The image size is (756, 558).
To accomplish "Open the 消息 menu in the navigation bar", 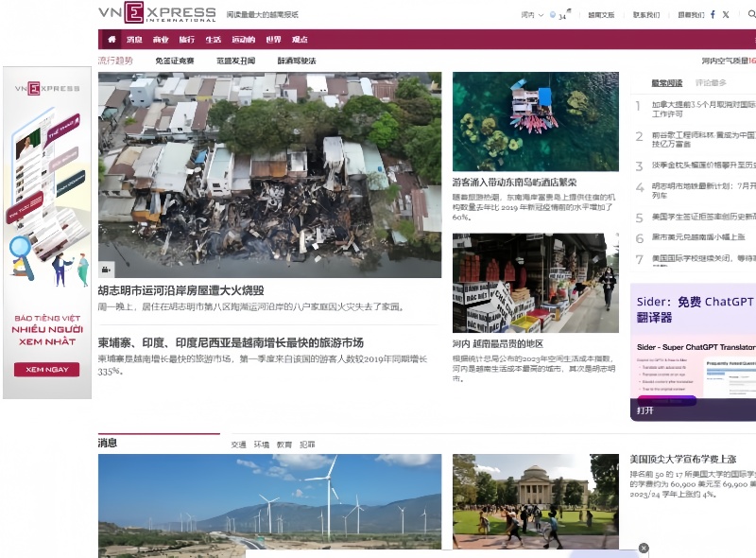I will click(134, 40).
